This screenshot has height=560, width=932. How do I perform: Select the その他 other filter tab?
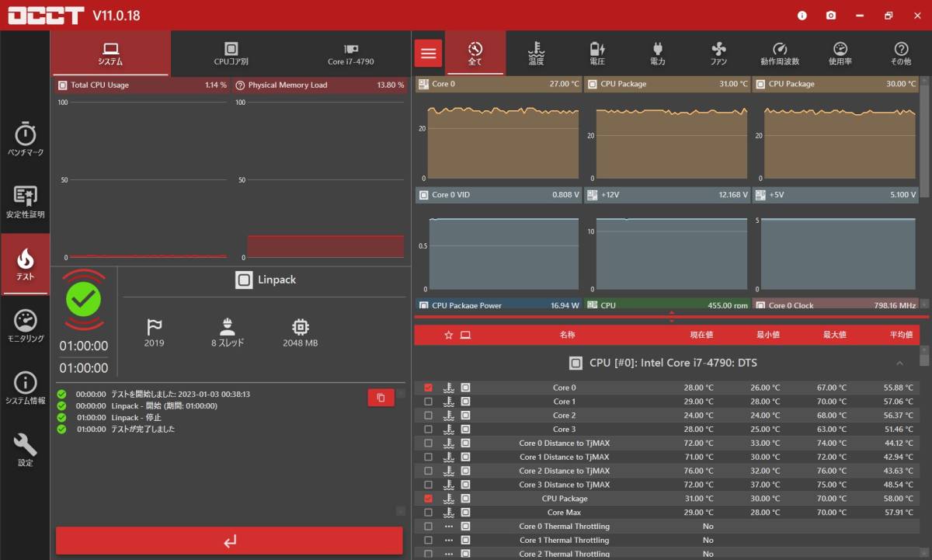pyautogui.click(x=901, y=54)
